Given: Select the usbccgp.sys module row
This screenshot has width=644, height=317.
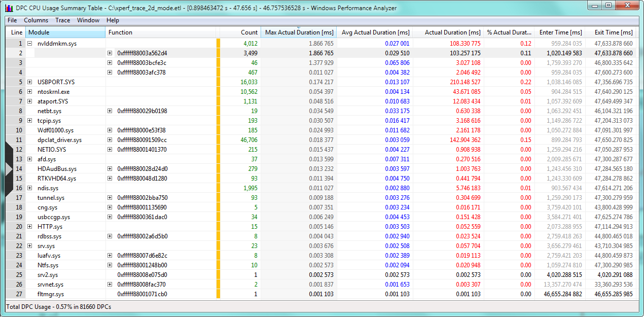Looking at the screenshot, I should (321, 217).
